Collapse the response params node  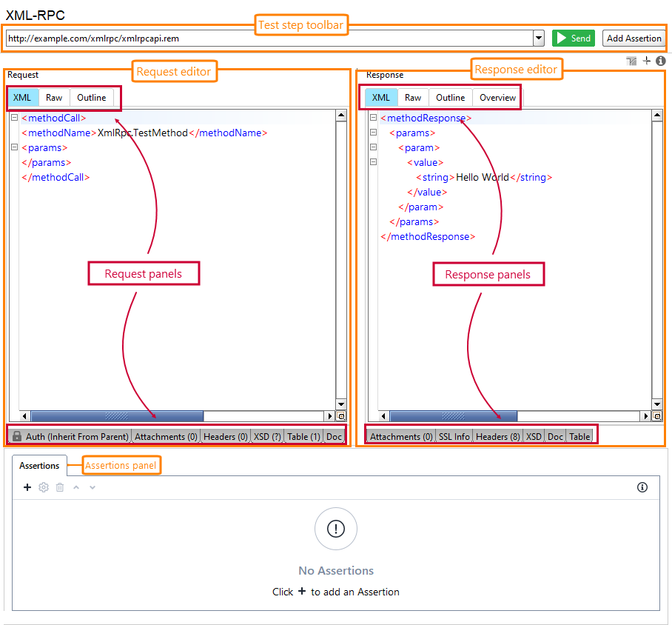click(x=373, y=132)
